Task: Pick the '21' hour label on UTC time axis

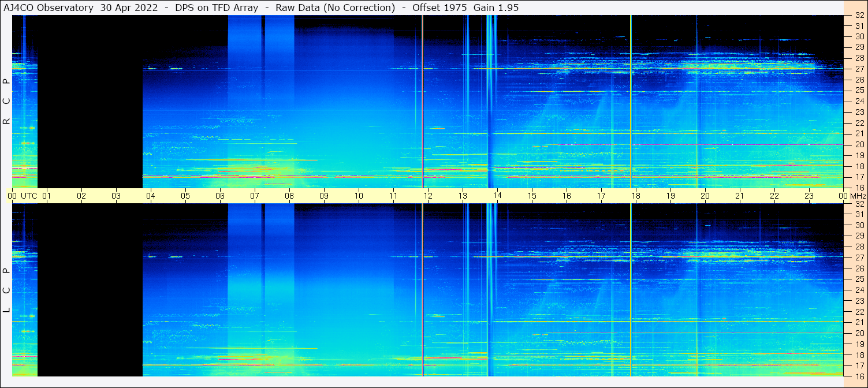Action: (740, 196)
